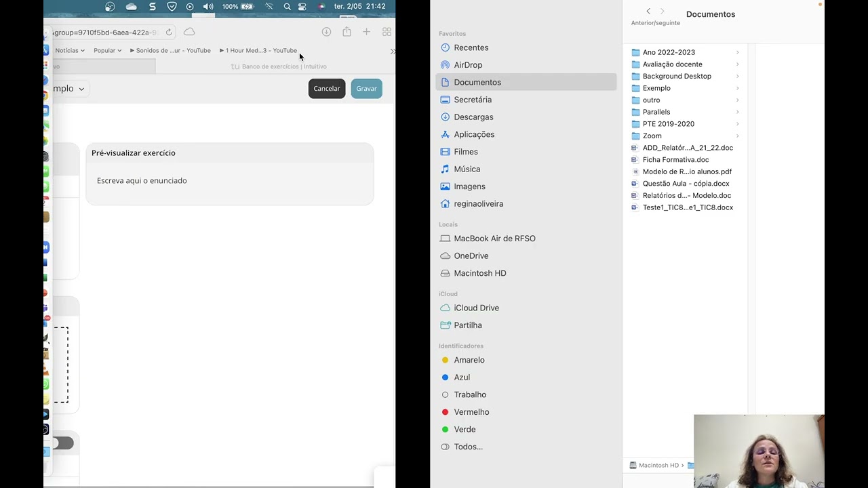
Task: Open the S app icon in menu bar
Action: 153,7
